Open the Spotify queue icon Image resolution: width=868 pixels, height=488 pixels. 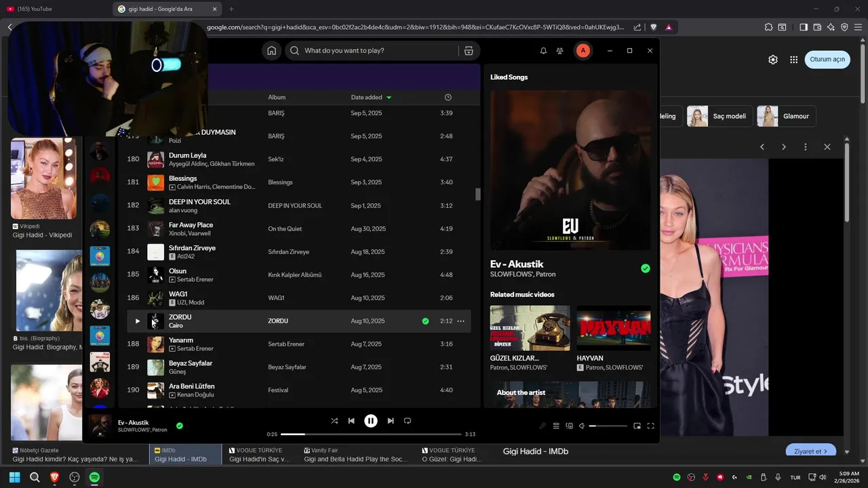coord(556,426)
